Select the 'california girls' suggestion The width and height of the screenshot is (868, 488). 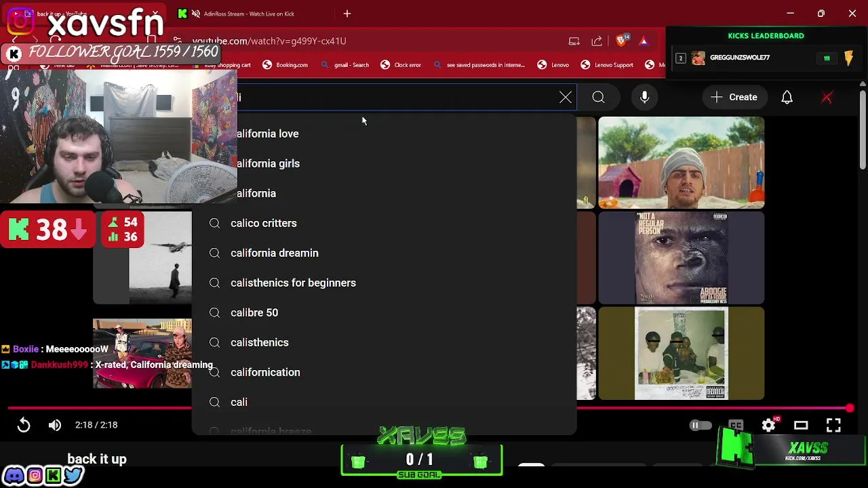[x=384, y=163]
